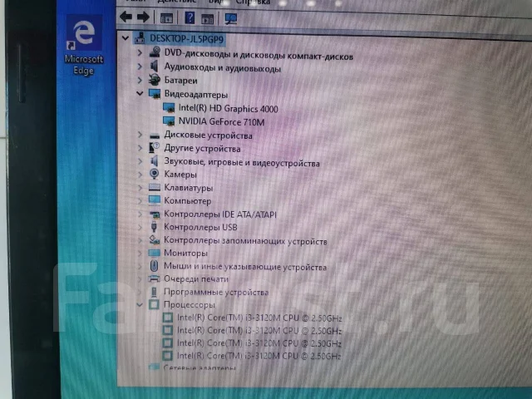Expand the Другие устройства category

[140, 148]
